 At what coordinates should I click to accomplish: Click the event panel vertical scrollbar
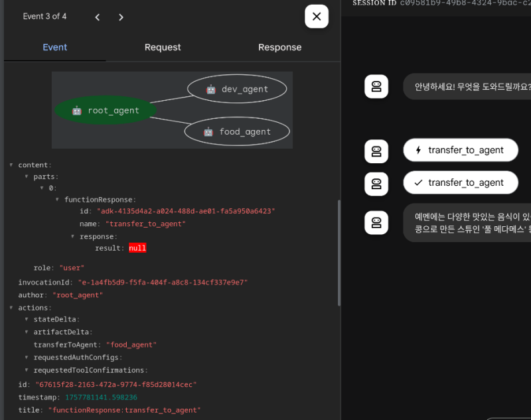click(339, 252)
